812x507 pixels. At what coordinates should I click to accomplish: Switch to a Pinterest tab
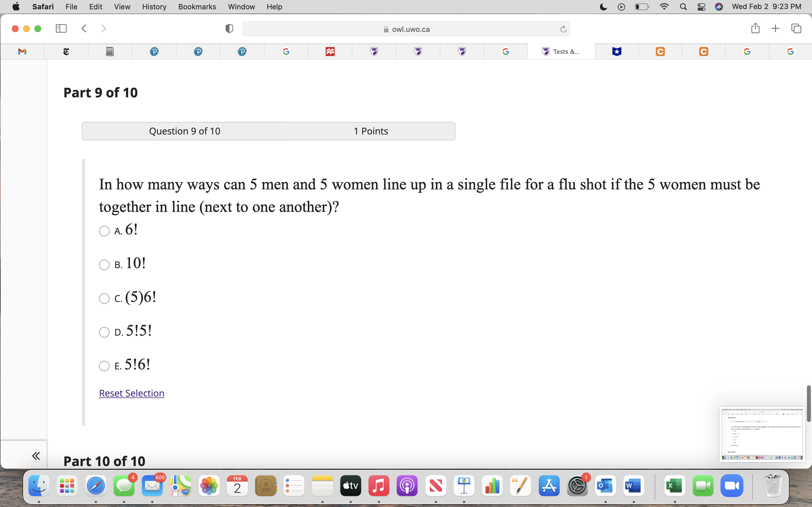(x=154, y=51)
